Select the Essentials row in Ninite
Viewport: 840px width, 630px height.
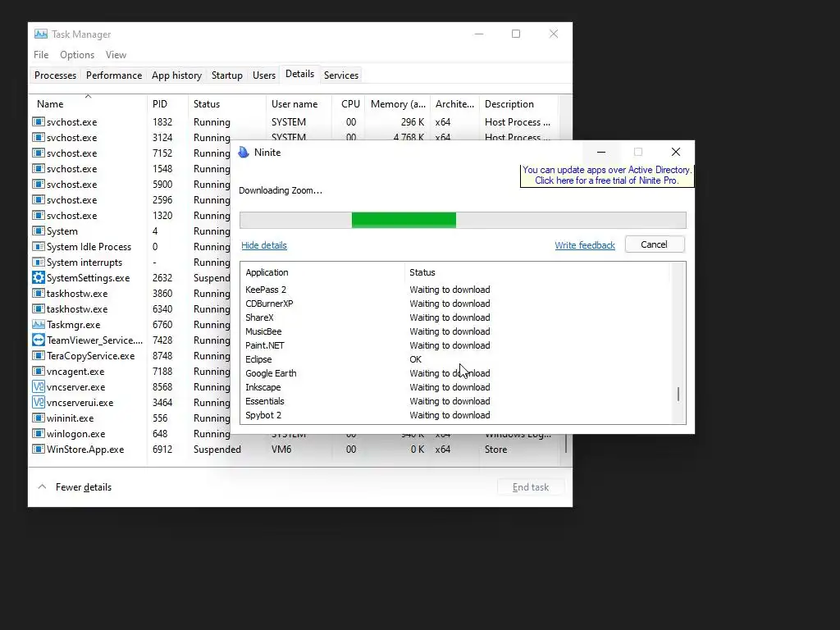tap(455, 400)
